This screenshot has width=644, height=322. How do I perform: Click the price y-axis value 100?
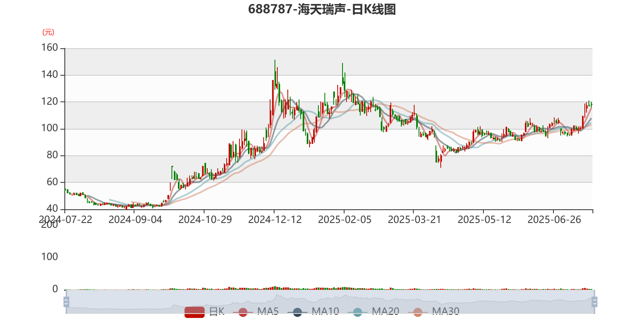click(50, 128)
